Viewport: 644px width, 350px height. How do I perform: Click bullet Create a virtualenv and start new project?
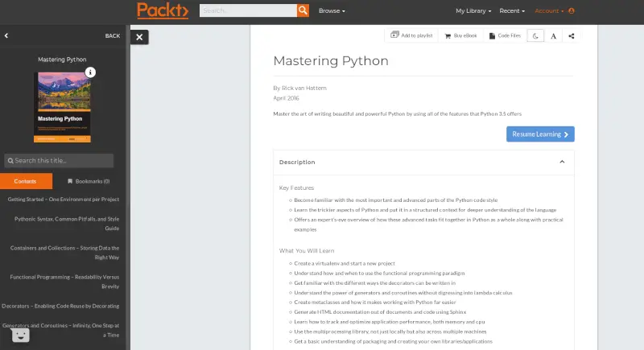pyautogui.click(x=345, y=263)
